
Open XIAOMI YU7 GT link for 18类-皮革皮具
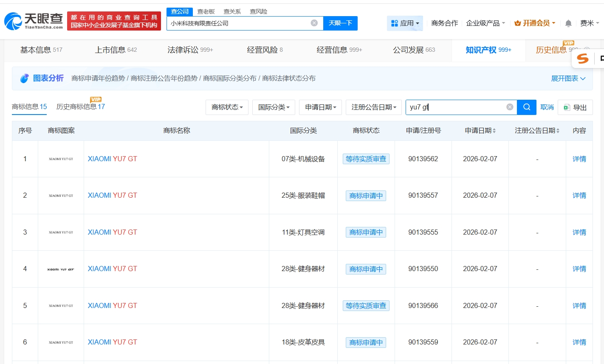(112, 342)
